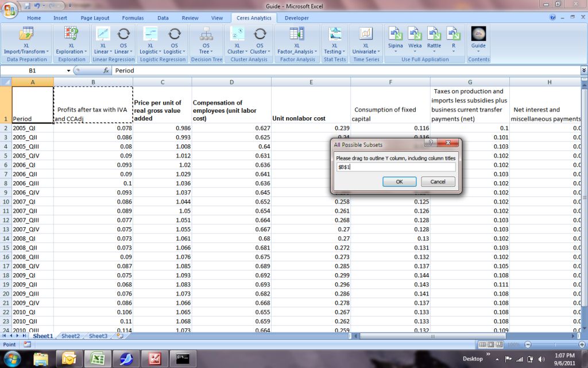The image size is (588, 368).
Task: Open Excel in the taskbar
Action: pos(96,359)
